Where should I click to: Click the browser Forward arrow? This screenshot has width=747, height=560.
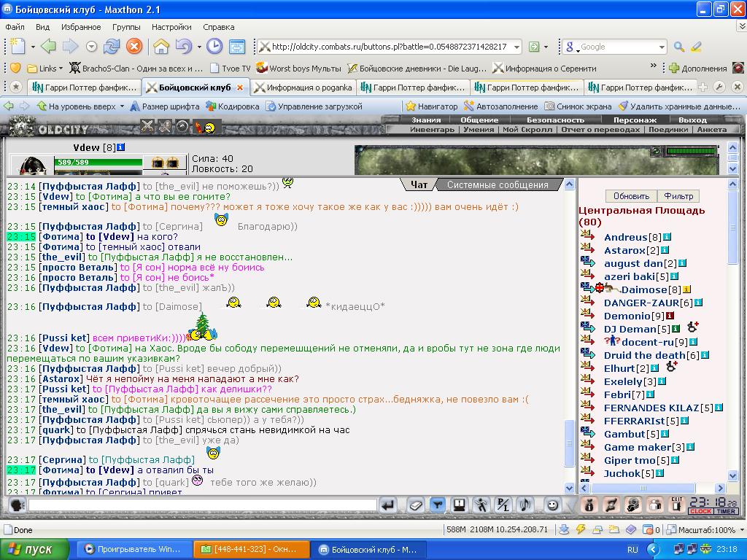(x=71, y=46)
